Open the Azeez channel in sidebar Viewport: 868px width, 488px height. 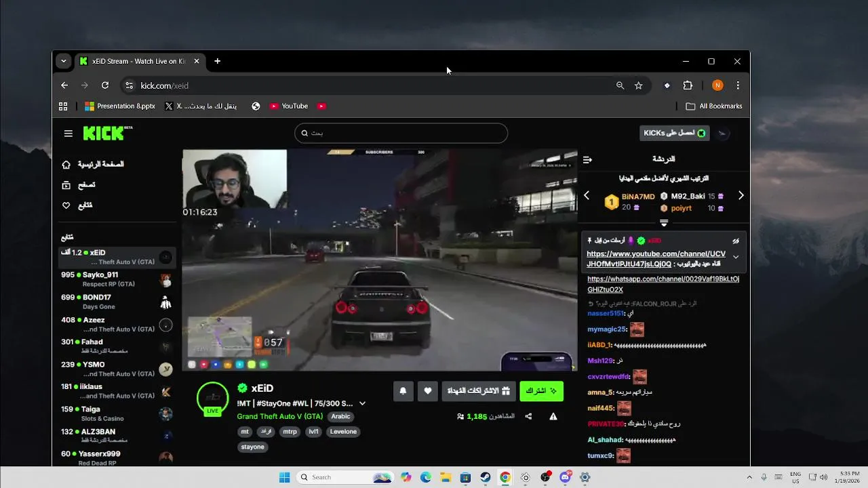[x=117, y=324]
